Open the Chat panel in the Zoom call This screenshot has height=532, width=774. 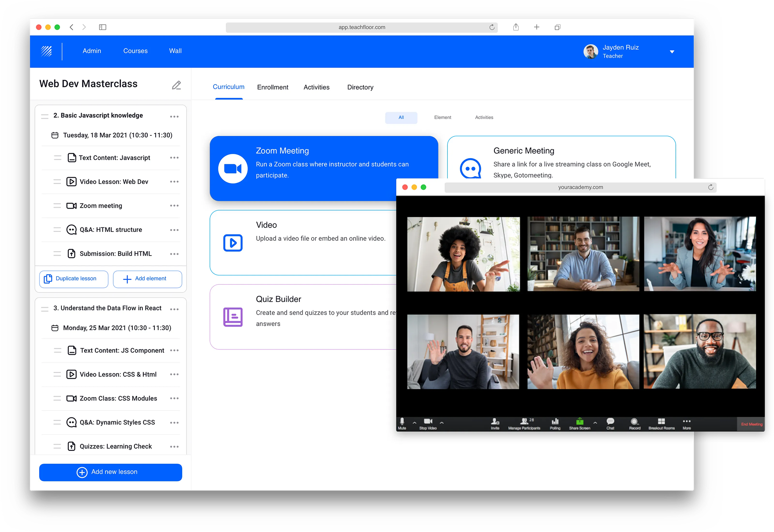(x=610, y=423)
